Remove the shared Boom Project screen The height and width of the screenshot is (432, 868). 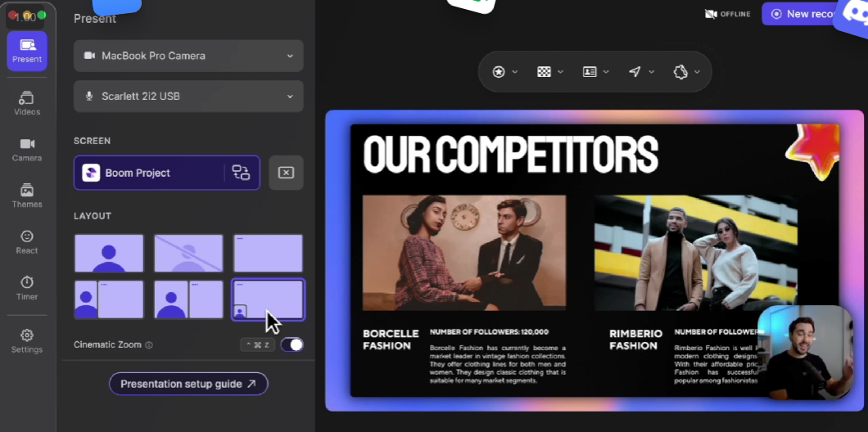coord(286,173)
